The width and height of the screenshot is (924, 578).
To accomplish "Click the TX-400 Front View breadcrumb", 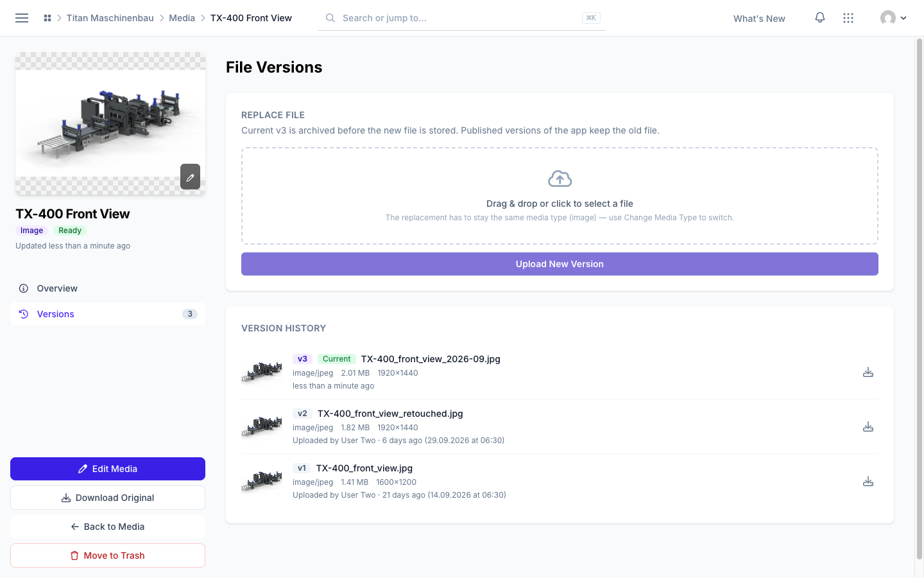I will click(x=251, y=18).
